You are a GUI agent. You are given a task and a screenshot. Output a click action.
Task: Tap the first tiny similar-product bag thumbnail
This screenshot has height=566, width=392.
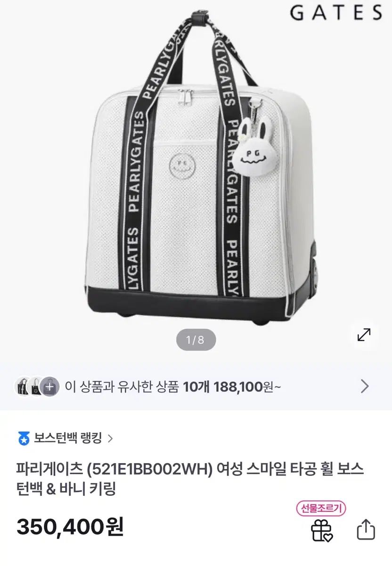click(21, 387)
